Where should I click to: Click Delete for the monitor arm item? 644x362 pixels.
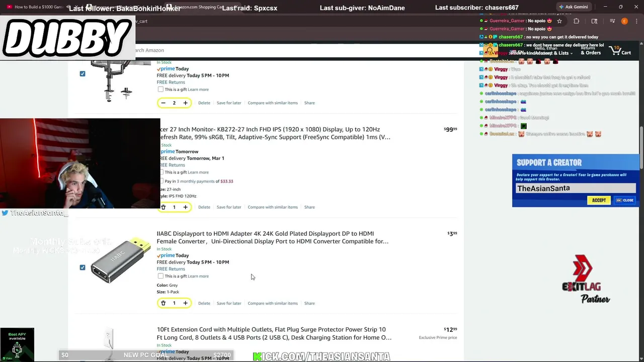pyautogui.click(x=204, y=103)
